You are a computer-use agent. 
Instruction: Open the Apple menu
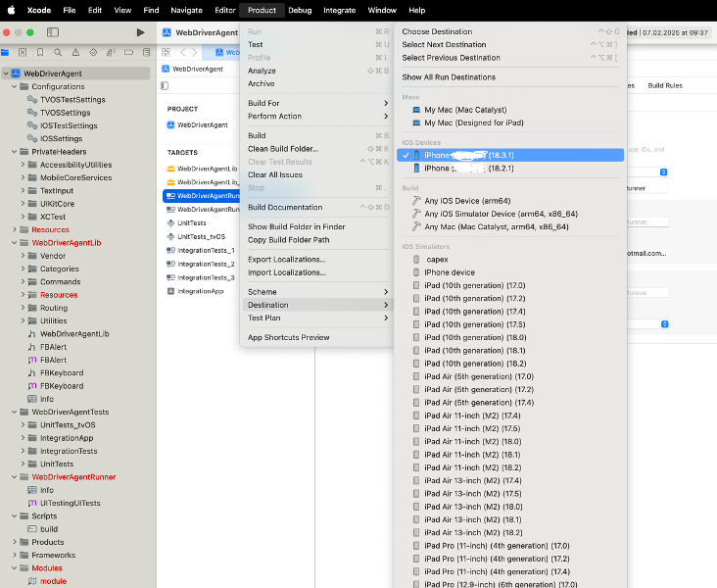[x=11, y=10]
